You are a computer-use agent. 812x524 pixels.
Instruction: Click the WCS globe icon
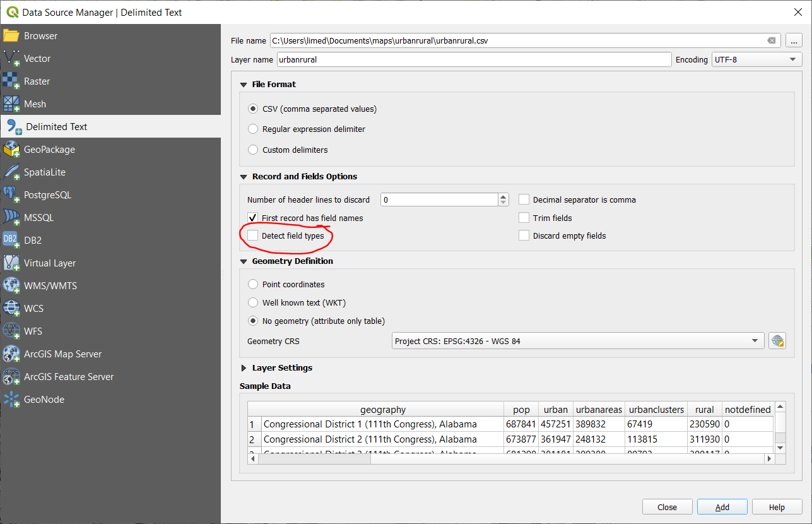[11, 308]
